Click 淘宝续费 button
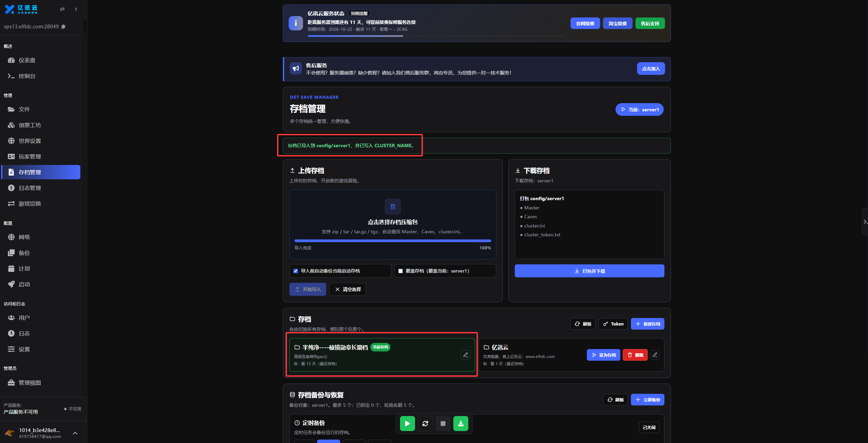 click(x=618, y=24)
